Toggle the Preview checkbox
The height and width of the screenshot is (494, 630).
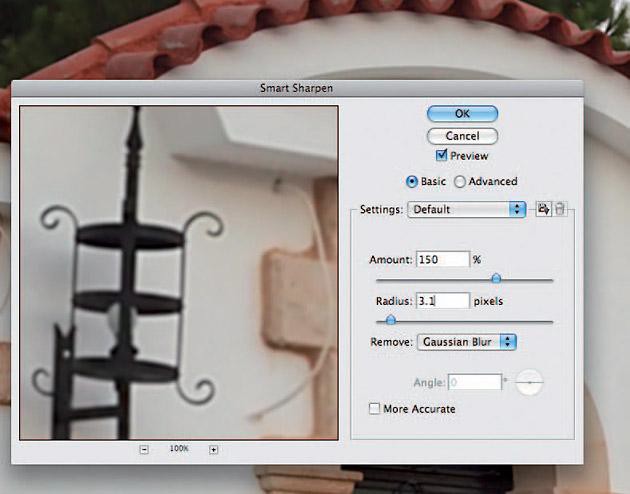pyautogui.click(x=441, y=155)
